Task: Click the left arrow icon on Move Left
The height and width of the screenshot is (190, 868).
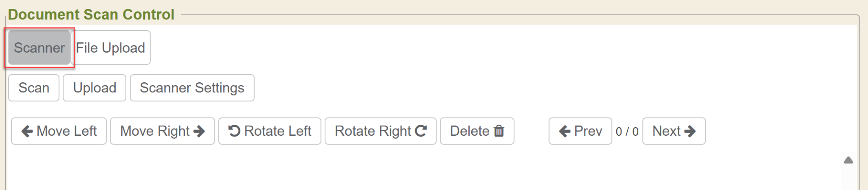Action: 27,131
